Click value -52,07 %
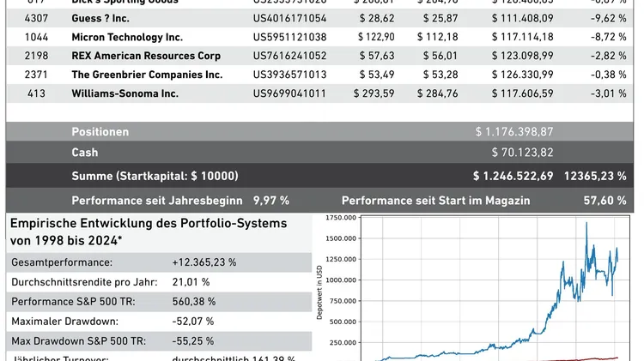The width and height of the screenshot is (644, 361). point(193,322)
